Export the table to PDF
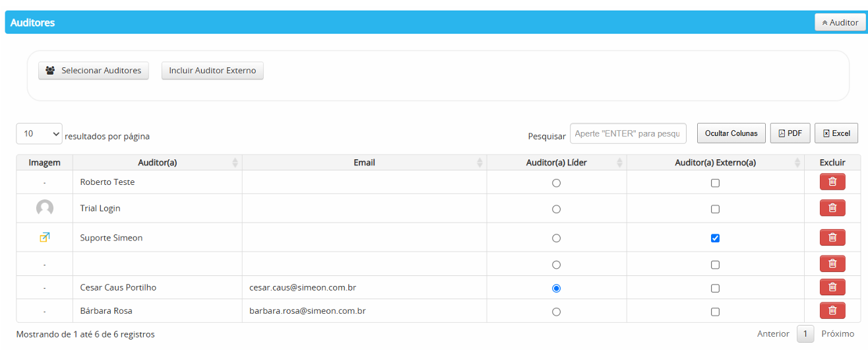This screenshot has height=350, width=868. tap(790, 133)
